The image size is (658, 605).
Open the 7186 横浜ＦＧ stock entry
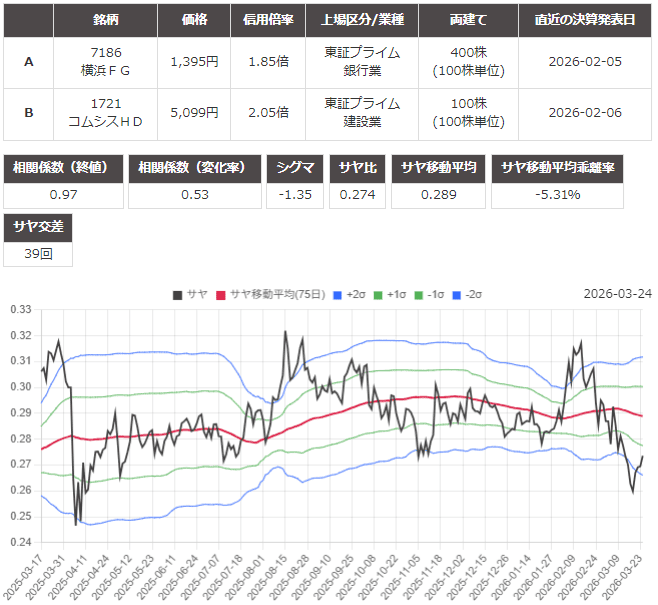click(106, 62)
